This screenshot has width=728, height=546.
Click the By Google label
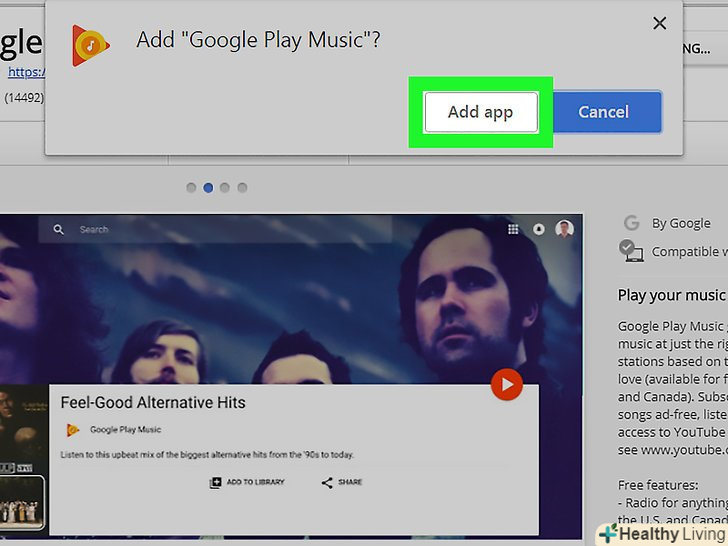pos(681,223)
